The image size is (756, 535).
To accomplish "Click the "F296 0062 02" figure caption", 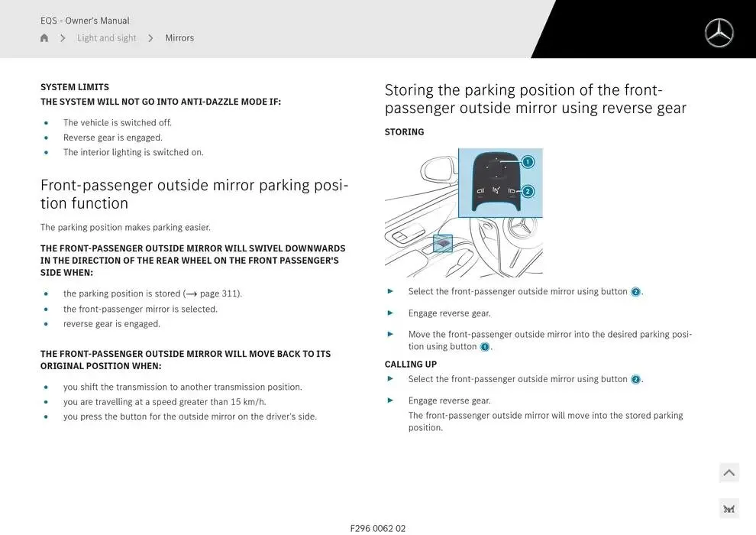I will pyautogui.click(x=378, y=528).
